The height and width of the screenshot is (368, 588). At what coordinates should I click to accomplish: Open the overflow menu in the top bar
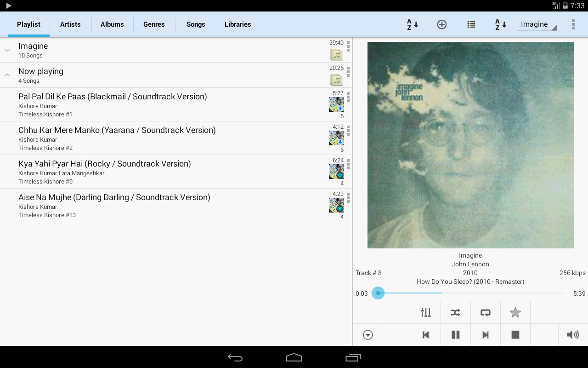(573, 24)
